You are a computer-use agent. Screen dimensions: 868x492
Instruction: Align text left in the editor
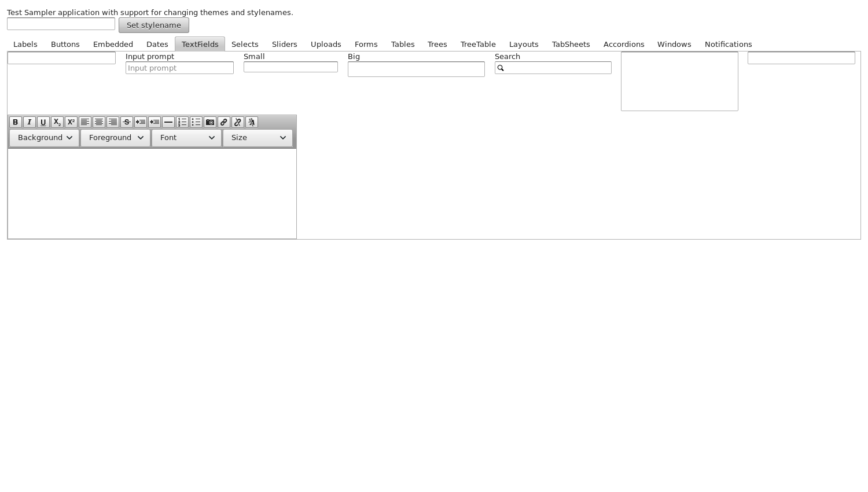85,122
